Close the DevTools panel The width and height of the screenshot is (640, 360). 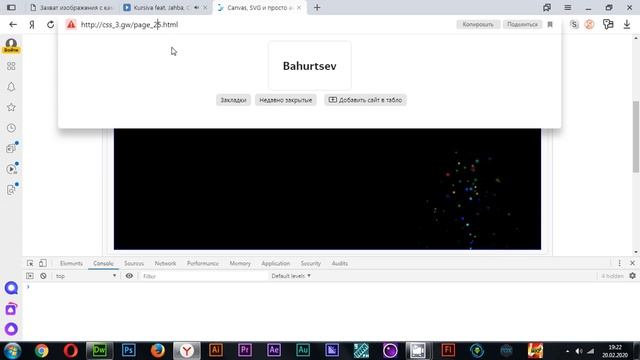point(632,263)
